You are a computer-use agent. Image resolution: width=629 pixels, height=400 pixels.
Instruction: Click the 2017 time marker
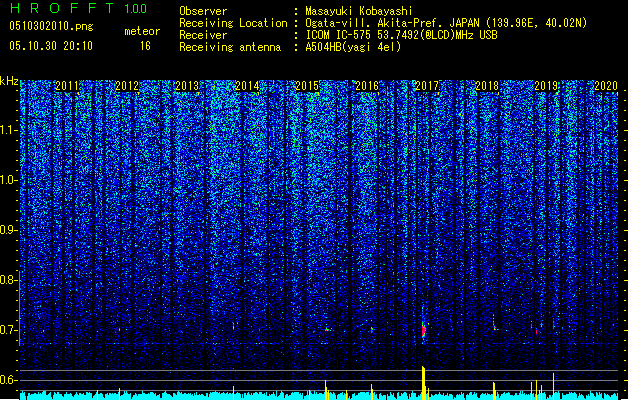pyautogui.click(x=427, y=86)
